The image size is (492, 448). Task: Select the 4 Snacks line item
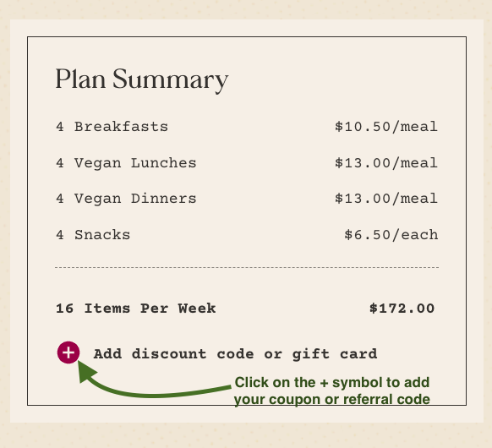tap(93, 235)
